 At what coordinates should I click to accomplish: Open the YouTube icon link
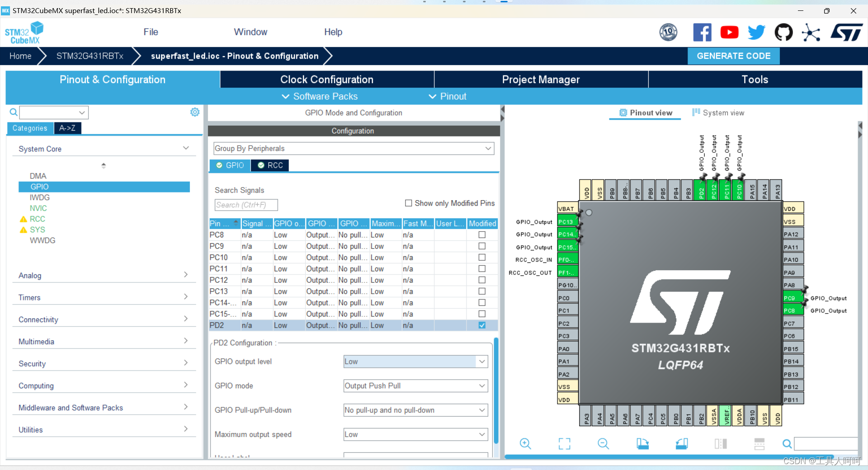tap(729, 33)
